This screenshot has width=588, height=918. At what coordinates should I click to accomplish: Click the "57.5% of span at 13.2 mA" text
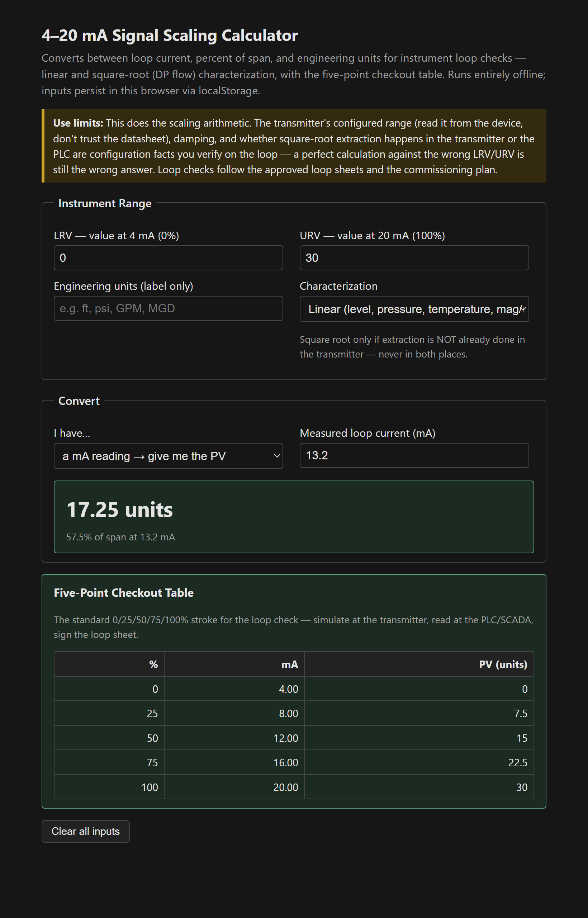point(120,537)
